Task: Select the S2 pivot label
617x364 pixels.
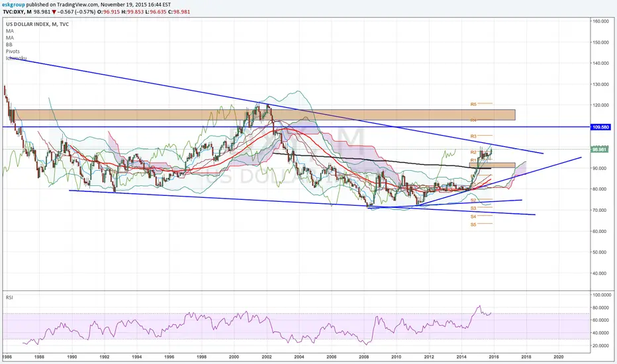Action: [473, 201]
